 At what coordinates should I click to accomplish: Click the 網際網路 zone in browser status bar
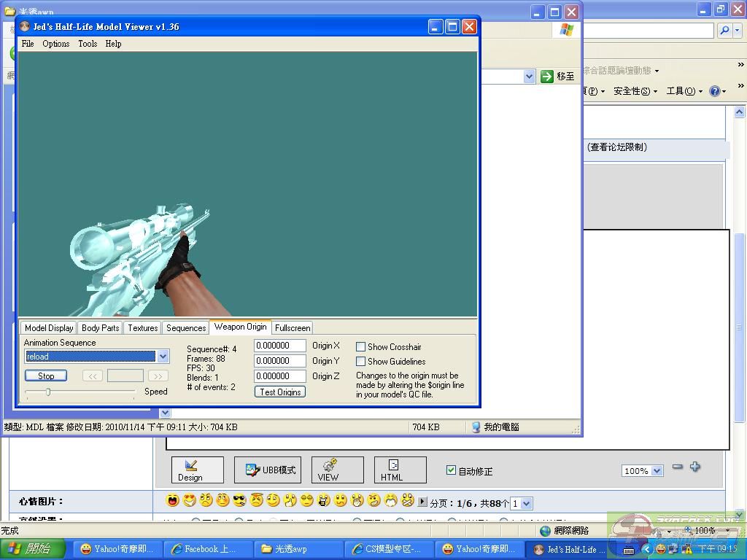tap(565, 531)
